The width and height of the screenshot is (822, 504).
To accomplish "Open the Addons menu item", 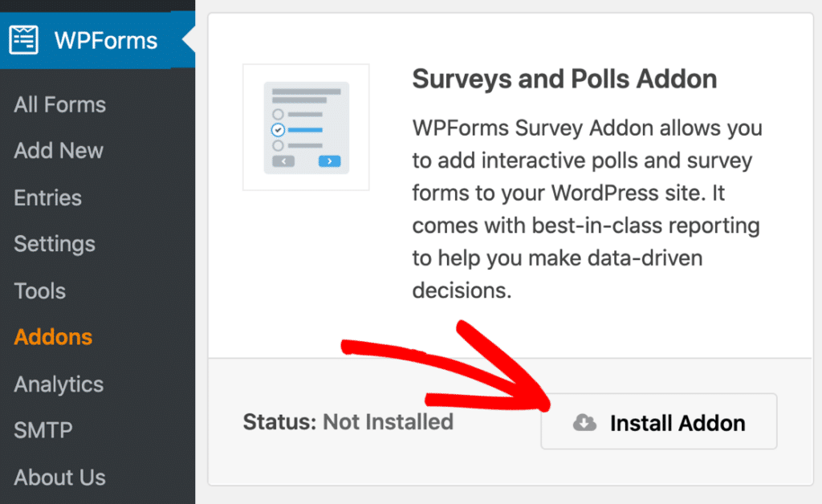I will (52, 337).
